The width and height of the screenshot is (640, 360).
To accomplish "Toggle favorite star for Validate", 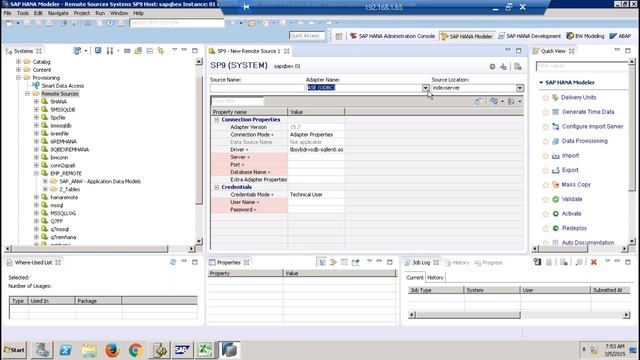I will [x=545, y=200].
